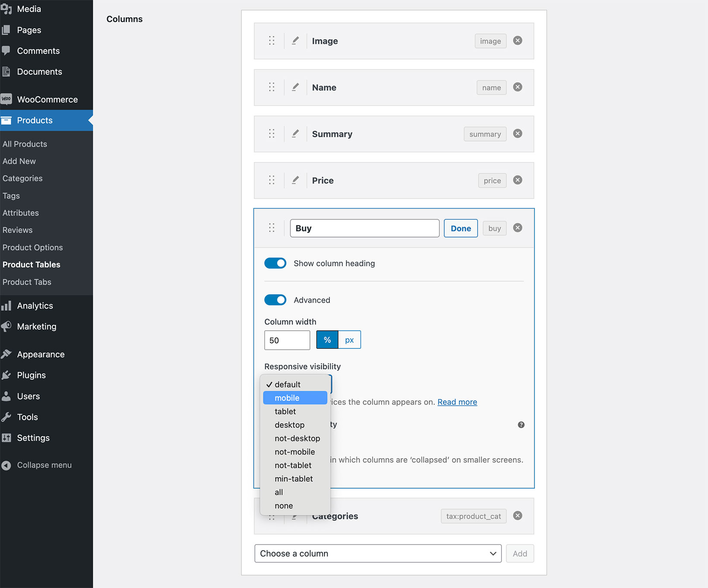Disable the Advanced toggle switch
Image resolution: width=708 pixels, height=588 pixels.
click(x=275, y=300)
